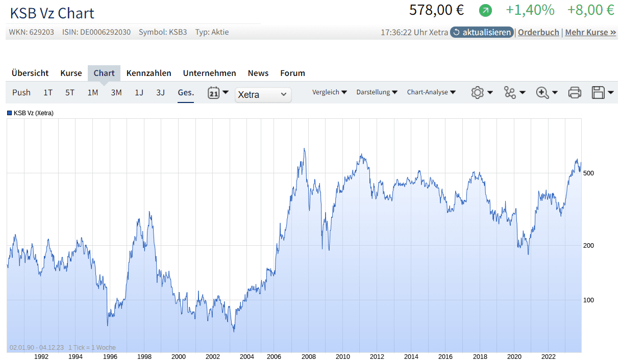
Task: Click the 02.01.90 - 04.12.23 date range text
Action: [37, 348]
